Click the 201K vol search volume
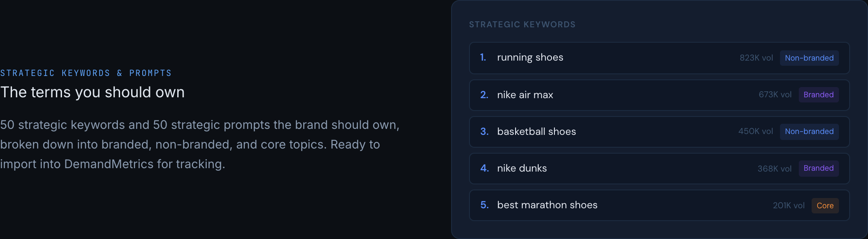868x239 pixels. tap(789, 206)
